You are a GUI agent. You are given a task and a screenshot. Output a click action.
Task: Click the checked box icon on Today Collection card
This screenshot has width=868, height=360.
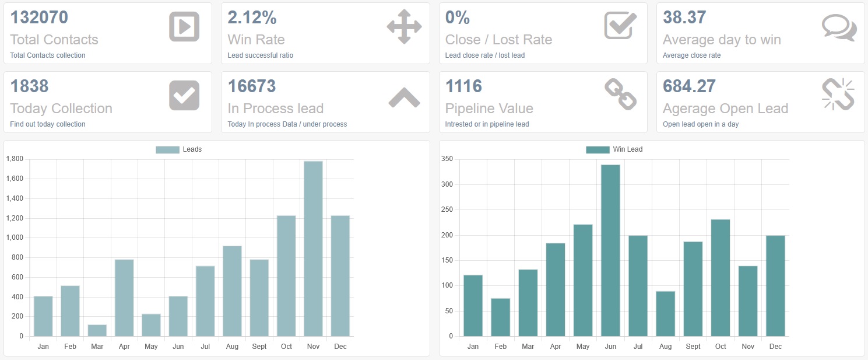pyautogui.click(x=184, y=96)
